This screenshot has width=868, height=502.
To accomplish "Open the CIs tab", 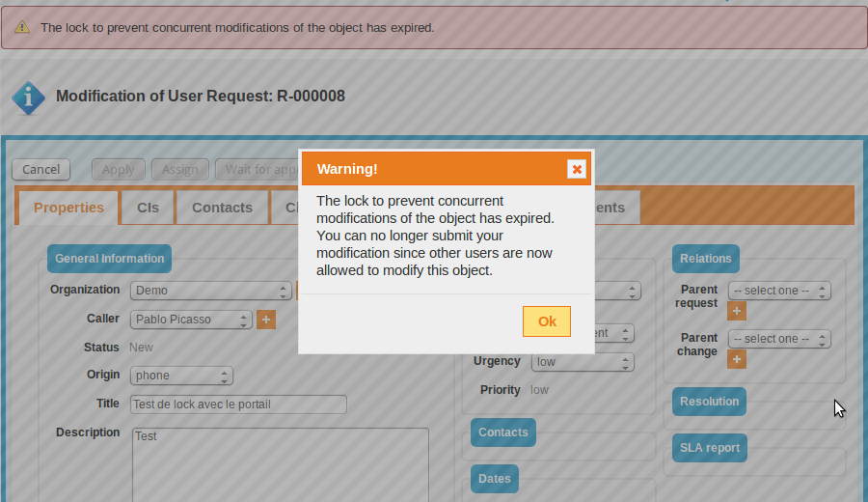I will 148,208.
